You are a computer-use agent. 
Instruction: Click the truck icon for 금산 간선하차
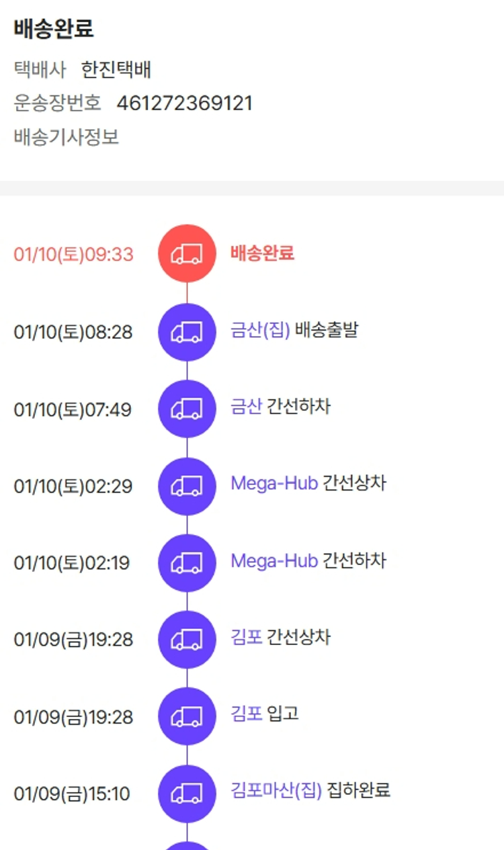pos(187,409)
